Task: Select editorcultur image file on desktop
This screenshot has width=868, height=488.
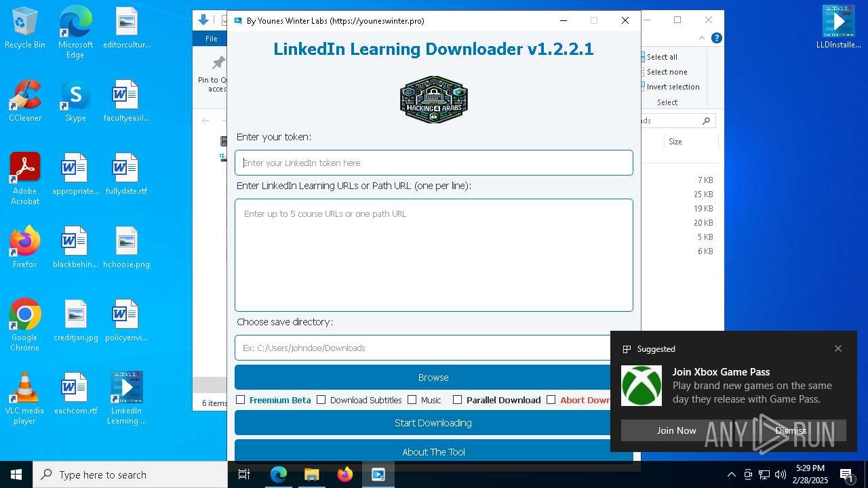Action: click(x=127, y=28)
